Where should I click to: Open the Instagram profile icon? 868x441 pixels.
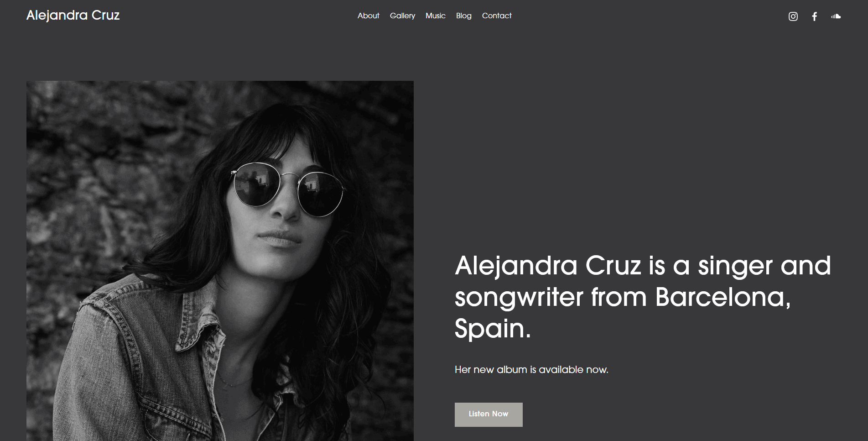pyautogui.click(x=793, y=16)
